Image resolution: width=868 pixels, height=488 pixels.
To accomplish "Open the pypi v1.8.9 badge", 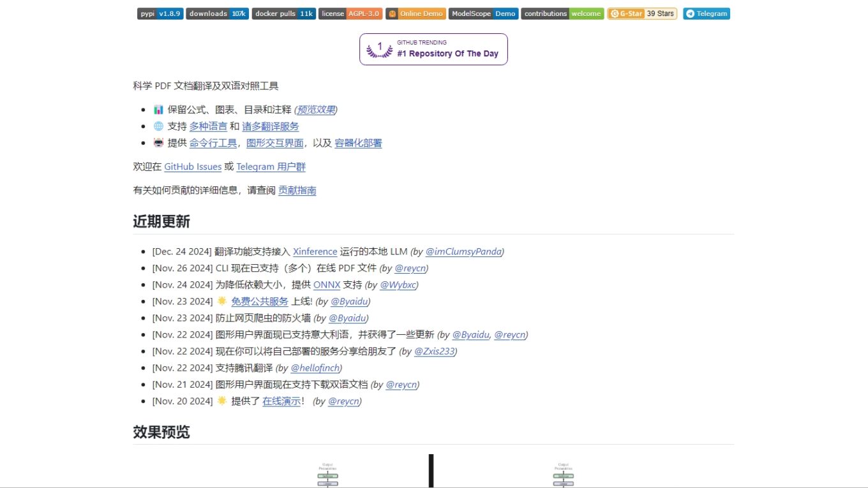I will coord(160,13).
